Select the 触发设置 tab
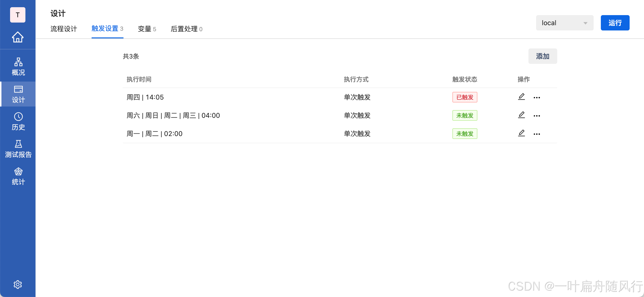The height and width of the screenshot is (297, 644). coord(107,29)
